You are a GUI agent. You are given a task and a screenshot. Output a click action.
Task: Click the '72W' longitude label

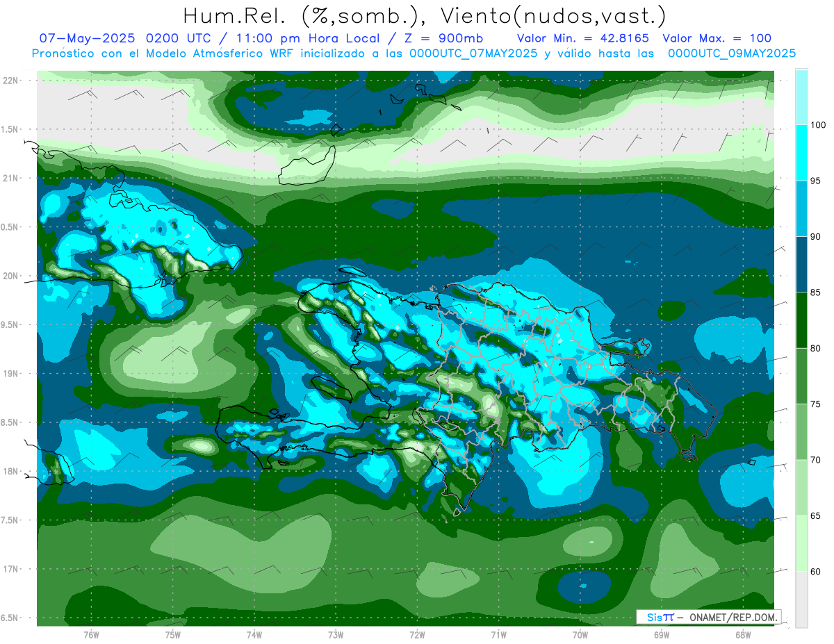tap(417, 634)
